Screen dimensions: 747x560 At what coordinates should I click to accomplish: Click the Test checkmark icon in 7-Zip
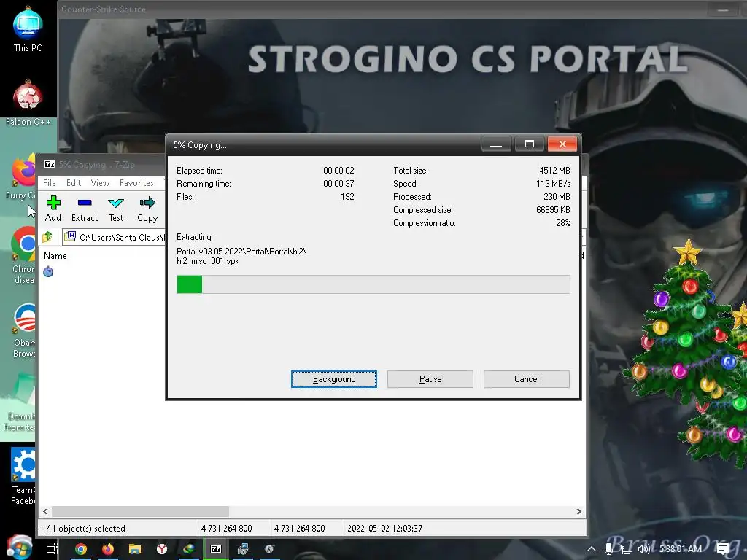pos(116,203)
